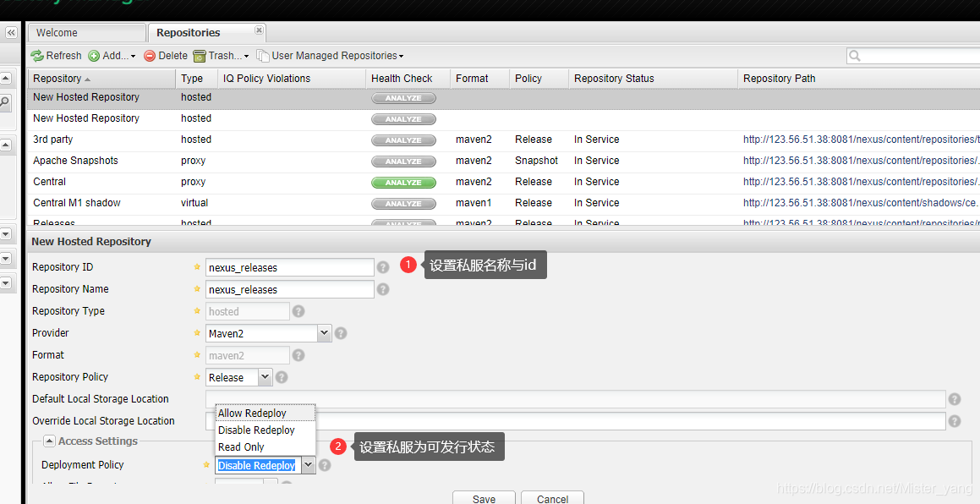Screen dimensions: 980x504
Task: Choose Disable Redeploy in dropdown list
Action: point(265,430)
